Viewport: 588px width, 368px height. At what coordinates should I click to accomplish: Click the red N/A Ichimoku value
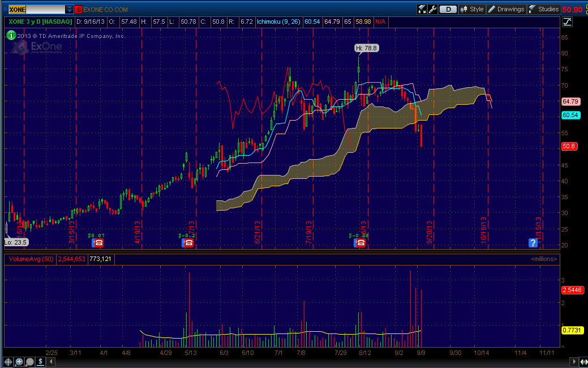tap(380, 22)
